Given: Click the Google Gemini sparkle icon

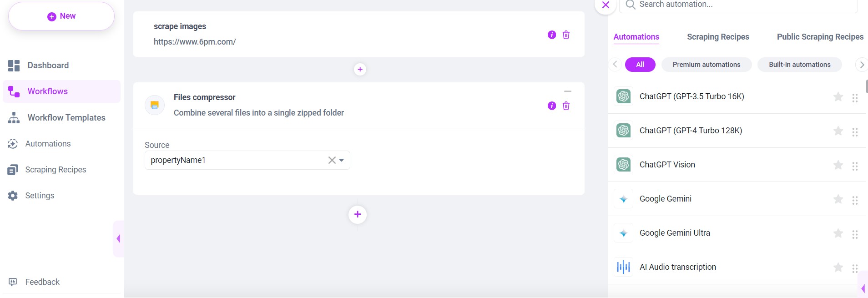Looking at the screenshot, I should (623, 199).
